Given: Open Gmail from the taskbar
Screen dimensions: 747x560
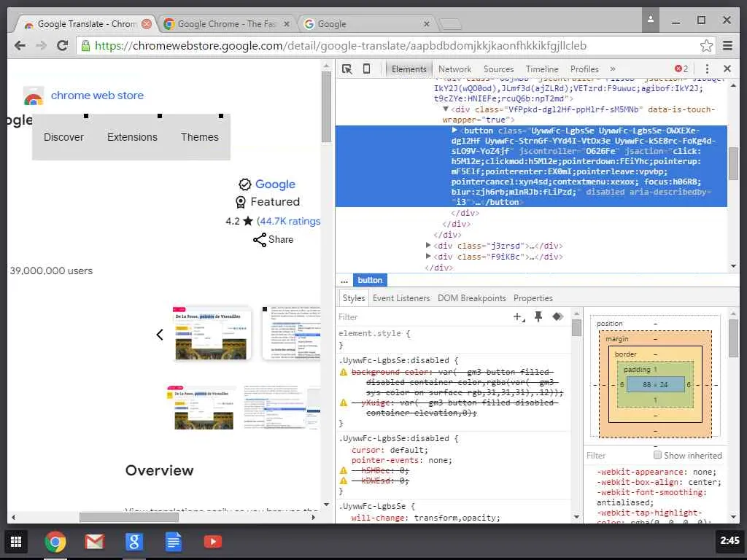Looking at the screenshot, I should (x=94, y=542).
